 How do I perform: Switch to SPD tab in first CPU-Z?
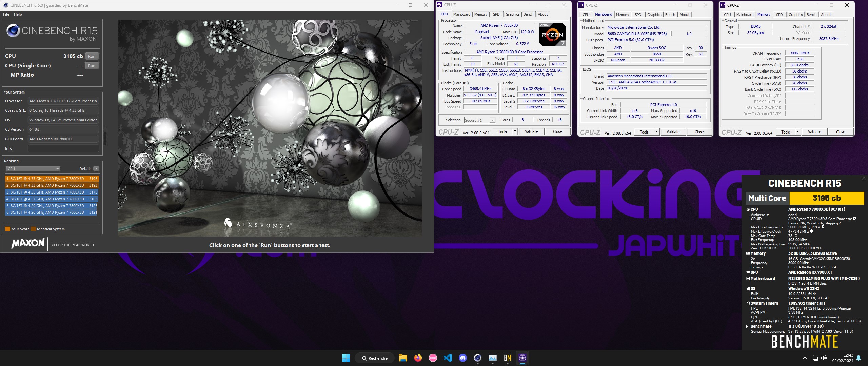[496, 14]
